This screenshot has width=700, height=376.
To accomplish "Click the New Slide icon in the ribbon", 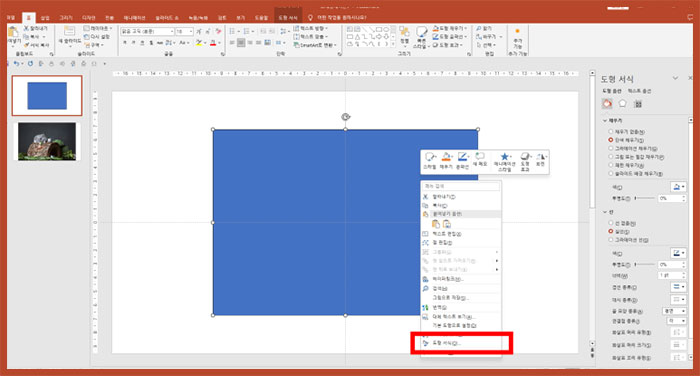I will 69,31.
